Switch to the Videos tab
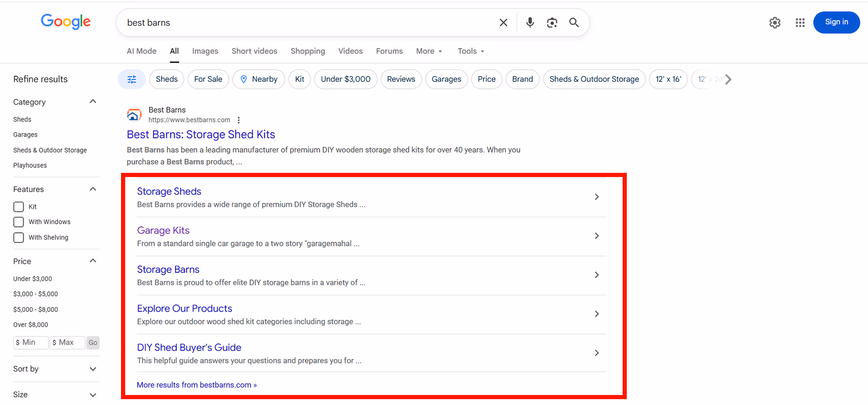 click(x=350, y=51)
